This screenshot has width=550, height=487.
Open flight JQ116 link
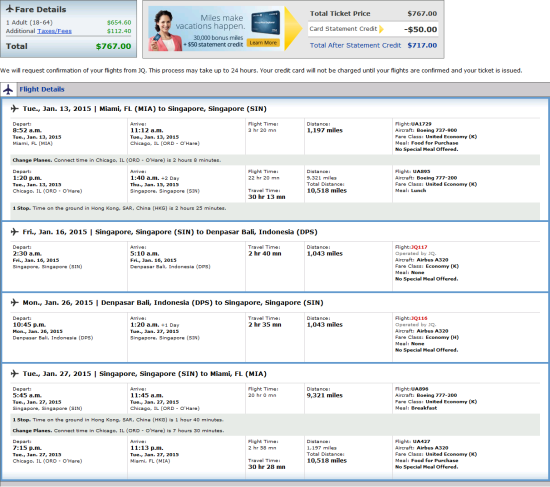click(x=419, y=318)
